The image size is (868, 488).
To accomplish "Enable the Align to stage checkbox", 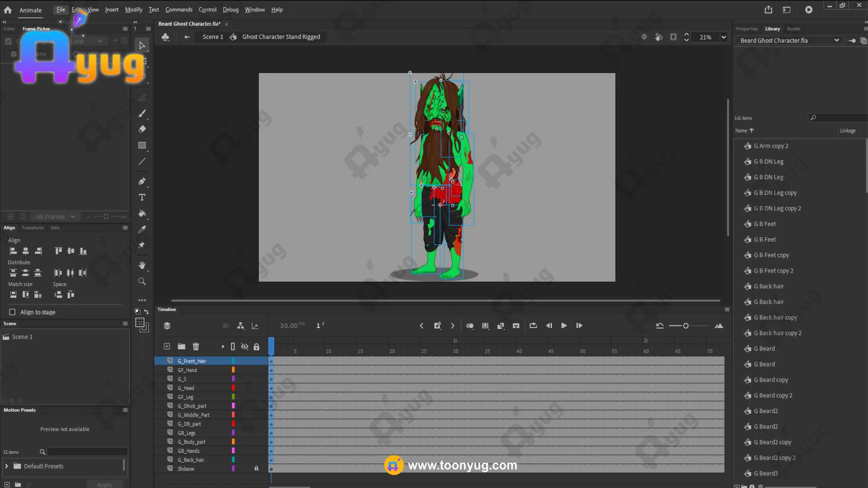I will click(12, 312).
